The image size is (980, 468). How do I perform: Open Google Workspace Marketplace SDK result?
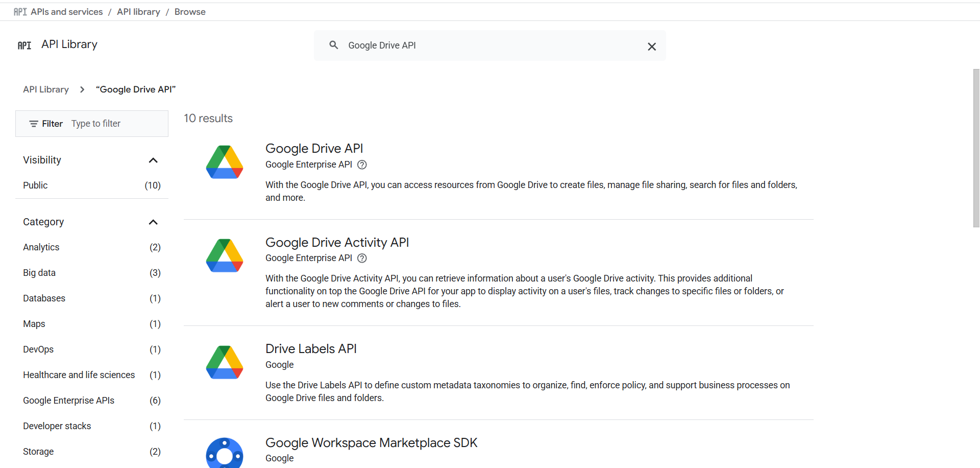[x=371, y=442]
